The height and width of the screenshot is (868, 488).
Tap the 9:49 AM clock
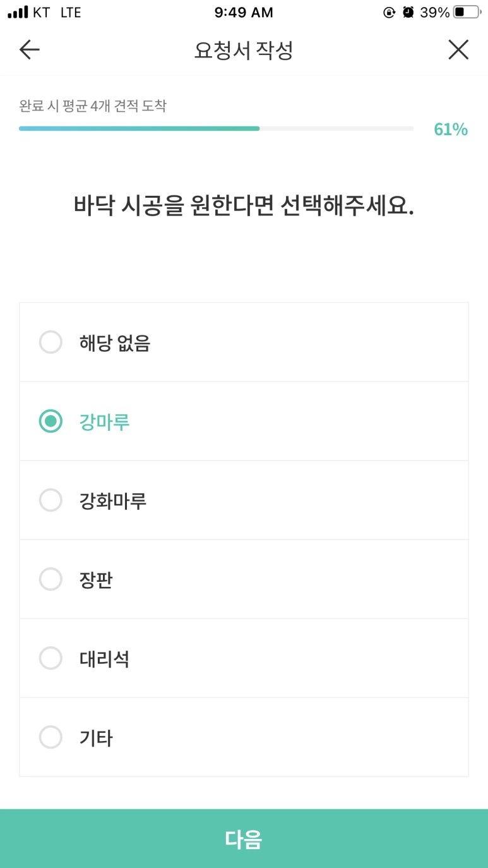click(x=244, y=12)
